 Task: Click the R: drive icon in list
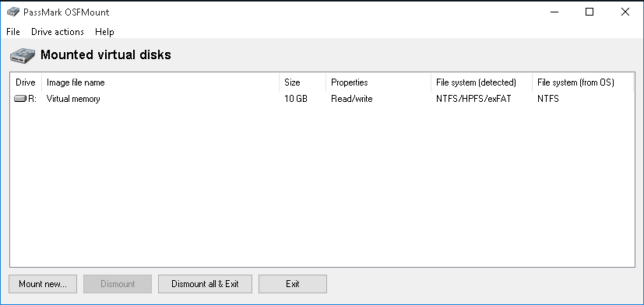coord(19,99)
